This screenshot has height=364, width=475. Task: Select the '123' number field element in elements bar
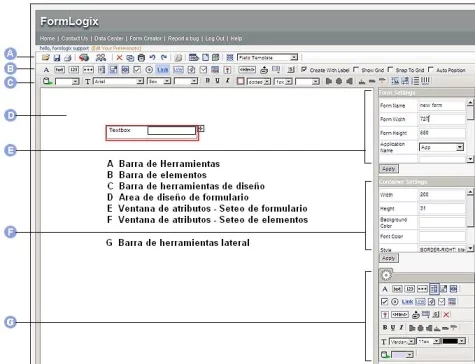point(73,70)
